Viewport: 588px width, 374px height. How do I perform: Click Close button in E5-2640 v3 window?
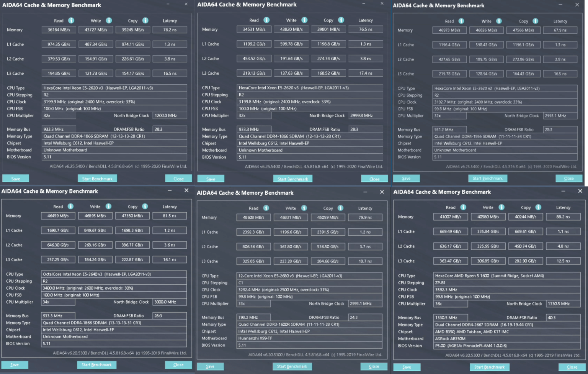pos(178,365)
